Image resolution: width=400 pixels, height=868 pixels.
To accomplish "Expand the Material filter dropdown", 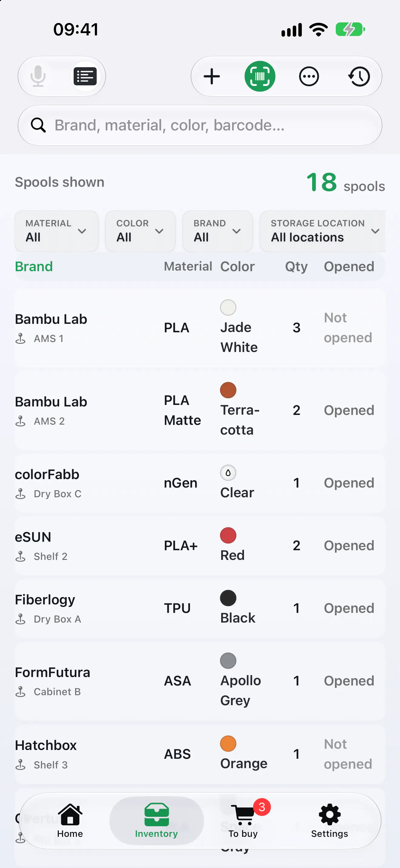I will click(56, 231).
